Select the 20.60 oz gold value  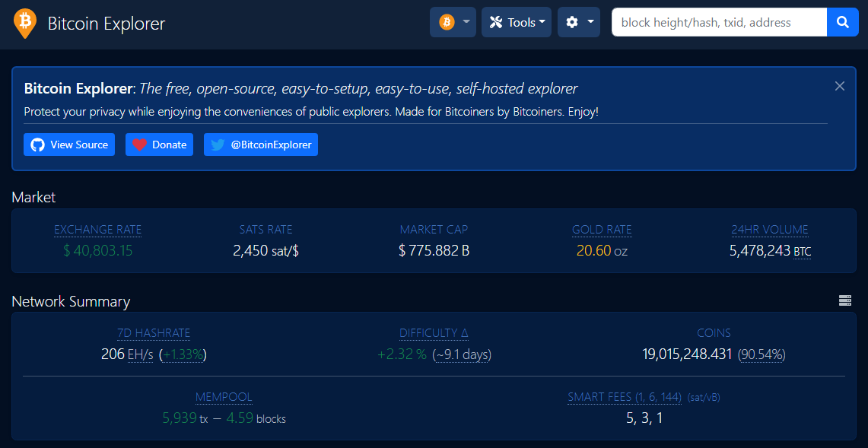(602, 251)
